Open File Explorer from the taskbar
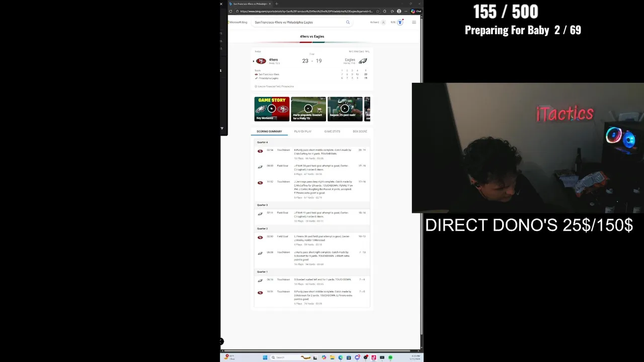Viewport: 644px width, 362px height. click(x=332, y=357)
